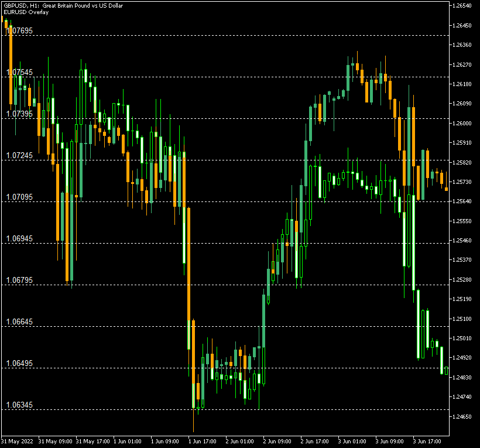Select the 3 Jun 17:00 time marker

click(428, 441)
